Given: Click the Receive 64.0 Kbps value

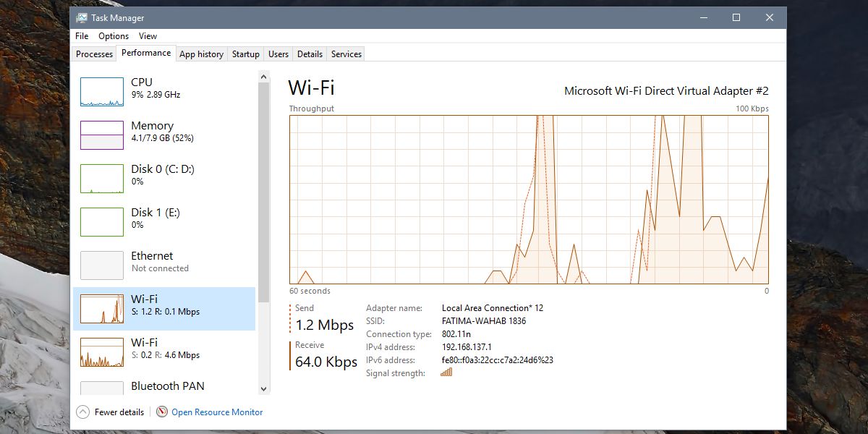Looking at the screenshot, I should click(326, 362).
